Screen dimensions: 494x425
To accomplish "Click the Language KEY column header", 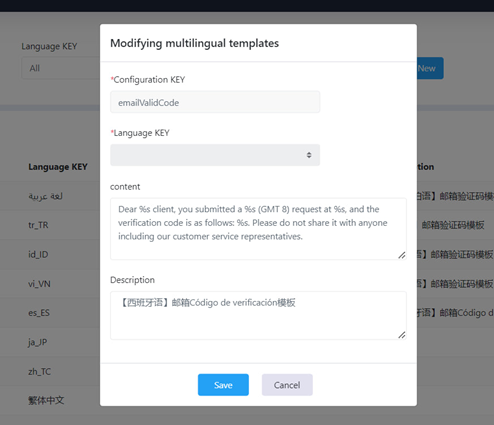I will point(58,167).
